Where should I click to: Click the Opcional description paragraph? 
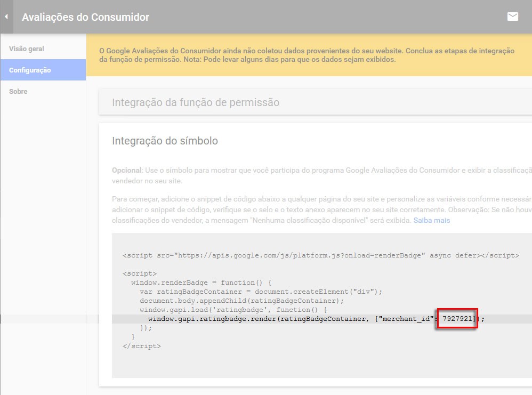(322, 175)
